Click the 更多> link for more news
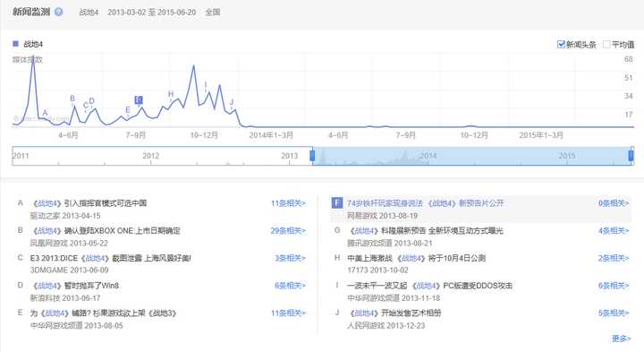The image size is (644, 352). click(621, 339)
